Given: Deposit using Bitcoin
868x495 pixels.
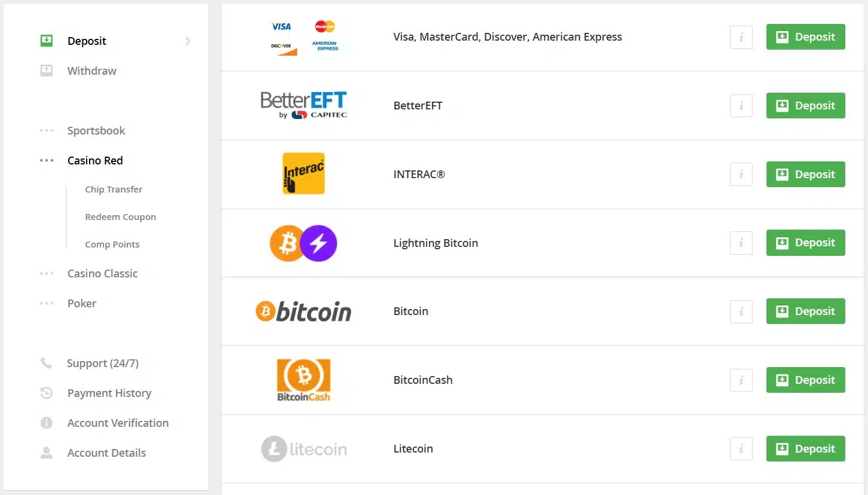Looking at the screenshot, I should click(805, 311).
